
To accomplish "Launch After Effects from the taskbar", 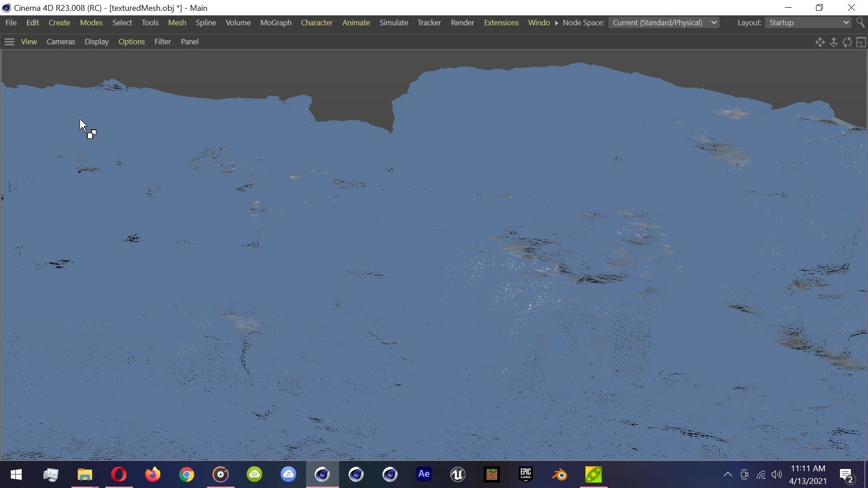I will [x=424, y=474].
